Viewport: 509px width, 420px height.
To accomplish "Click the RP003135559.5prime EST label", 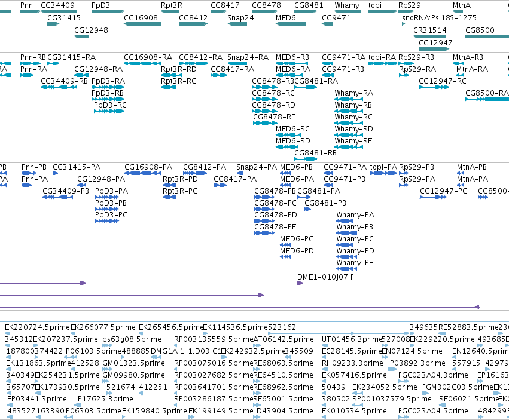I will click(214, 339).
